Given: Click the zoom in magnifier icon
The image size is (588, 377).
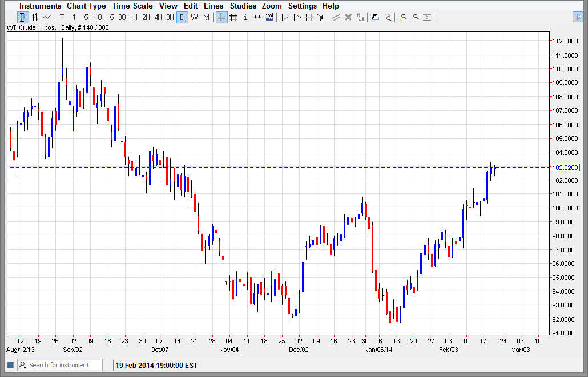Looking at the screenshot, I should [404, 17].
